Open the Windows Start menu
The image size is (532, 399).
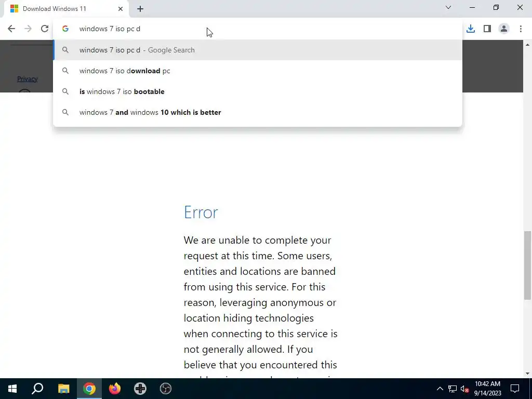coord(12,389)
